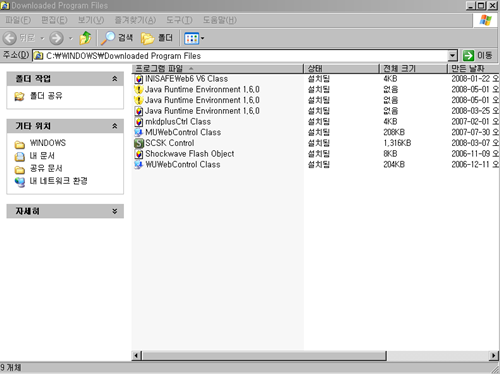Viewport: 500px width, 374px height.
Task: Sort by the 상태 column header
Action: coord(342,69)
